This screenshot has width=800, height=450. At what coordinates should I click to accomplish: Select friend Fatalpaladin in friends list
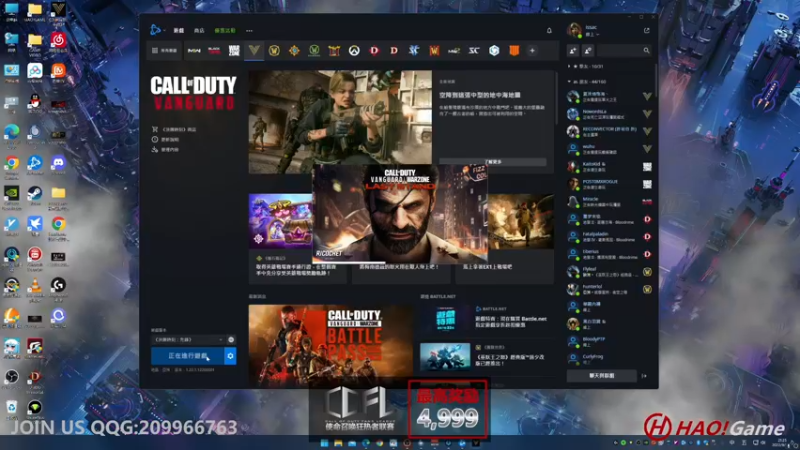(x=610, y=237)
